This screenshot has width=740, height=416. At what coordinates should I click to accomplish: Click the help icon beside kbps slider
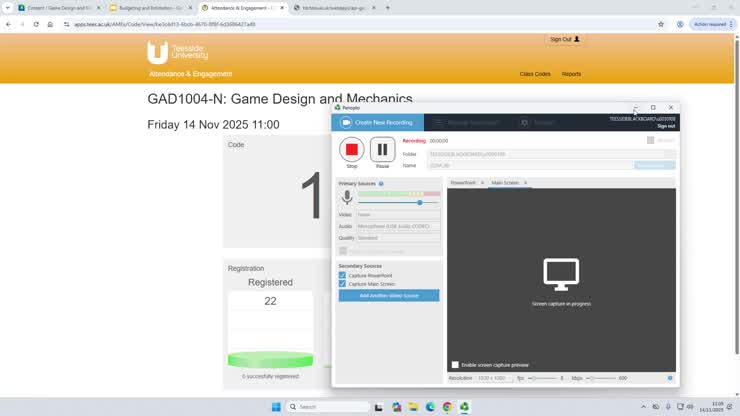point(670,378)
